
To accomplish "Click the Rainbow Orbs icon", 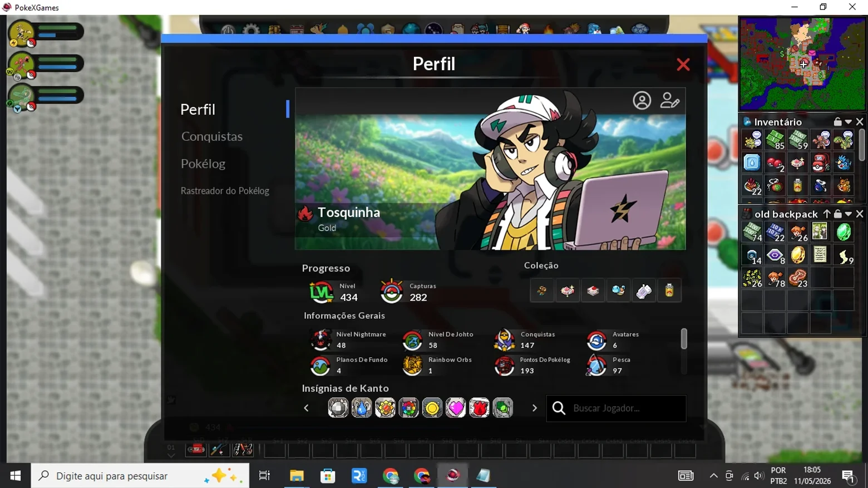I will point(413,366).
